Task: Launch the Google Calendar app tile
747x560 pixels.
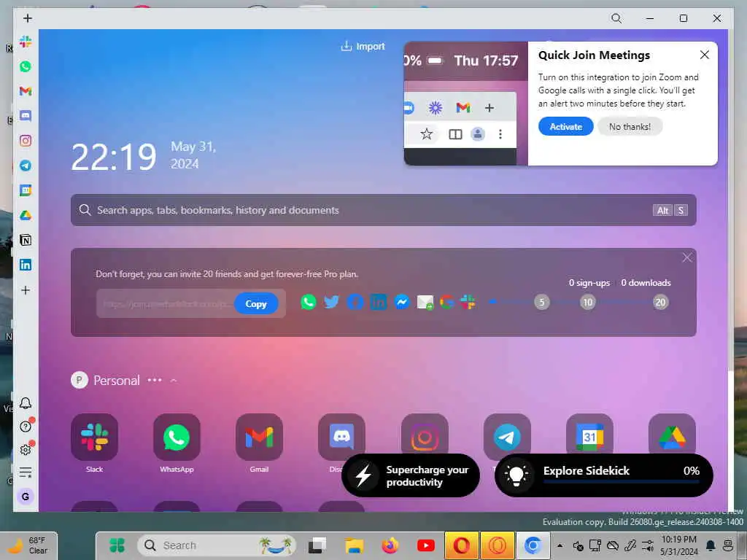Action: [589, 435]
